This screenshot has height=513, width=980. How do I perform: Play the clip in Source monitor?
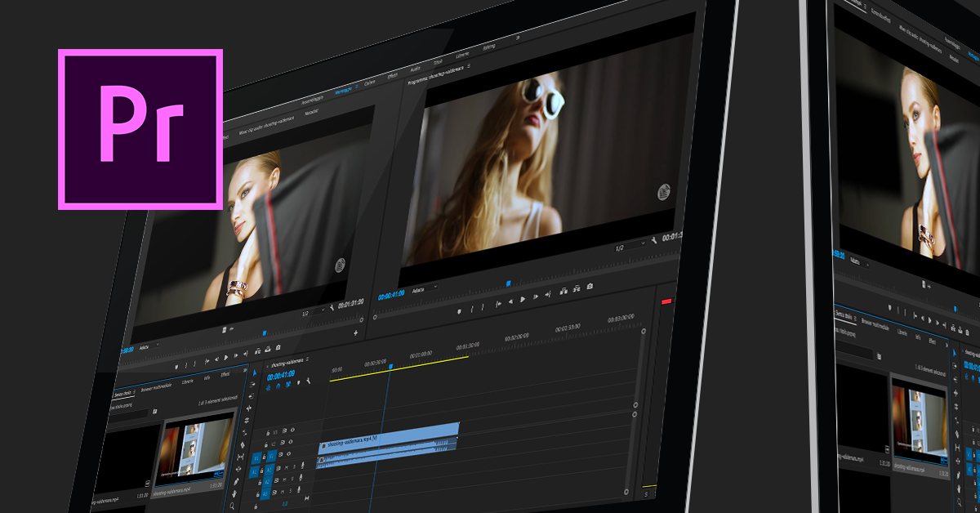(x=226, y=358)
